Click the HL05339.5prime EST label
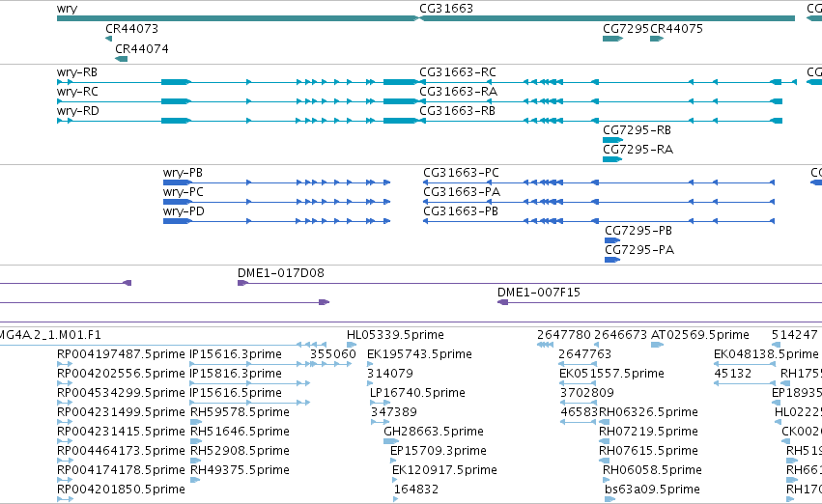822x504 pixels. 395,335
